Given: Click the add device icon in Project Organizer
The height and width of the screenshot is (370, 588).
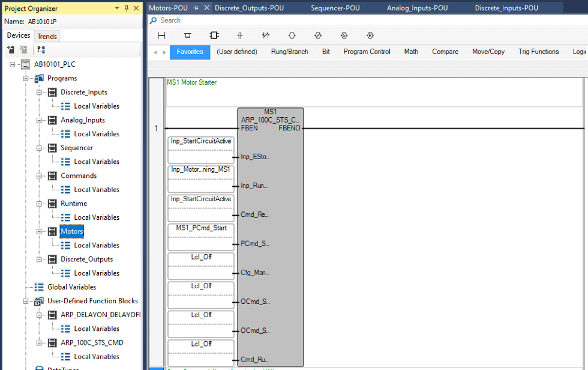Looking at the screenshot, I should click(11, 49).
